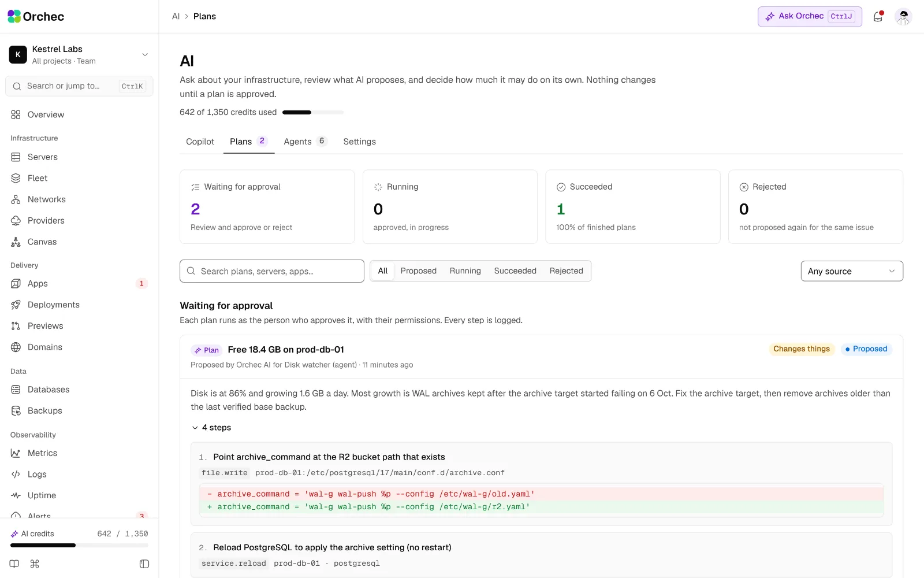The width and height of the screenshot is (924, 578).
Task: Click the AI credits label in the sidebar
Action: [38, 533]
